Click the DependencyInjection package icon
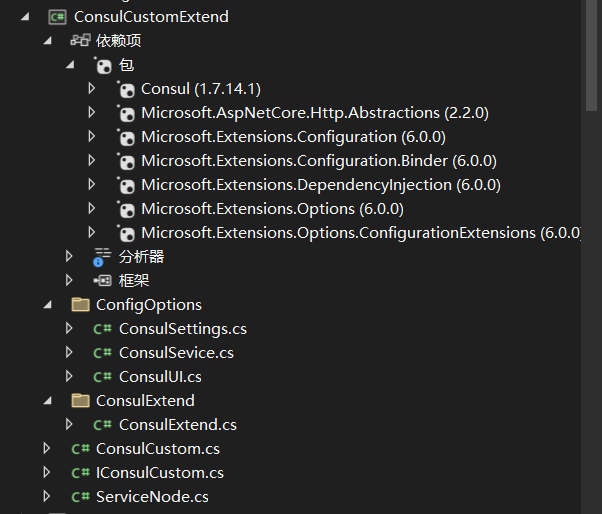The width and height of the screenshot is (602, 514). coord(126,185)
